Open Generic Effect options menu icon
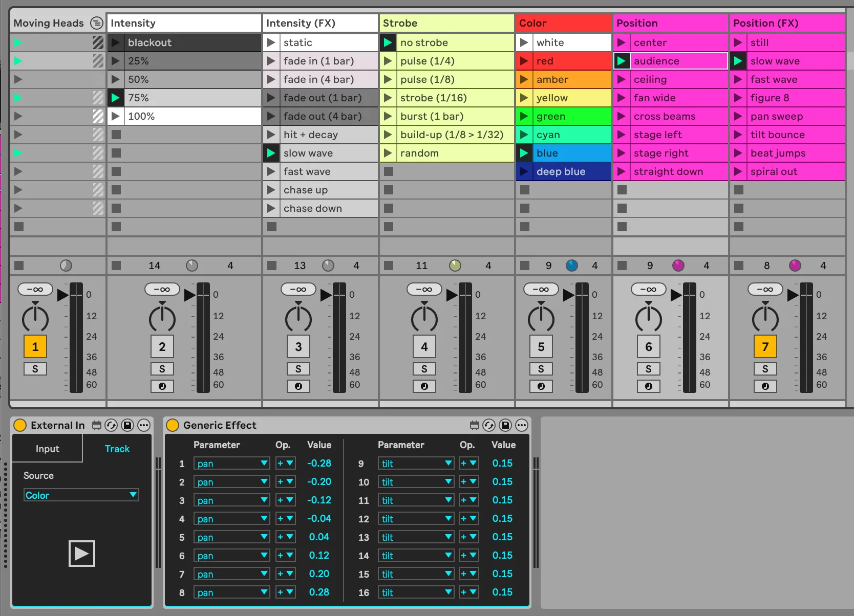 [522, 425]
